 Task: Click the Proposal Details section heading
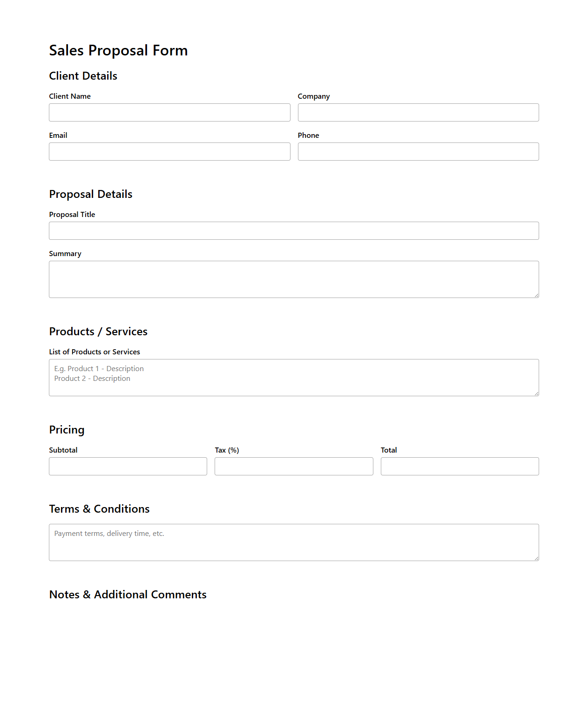coord(91,194)
